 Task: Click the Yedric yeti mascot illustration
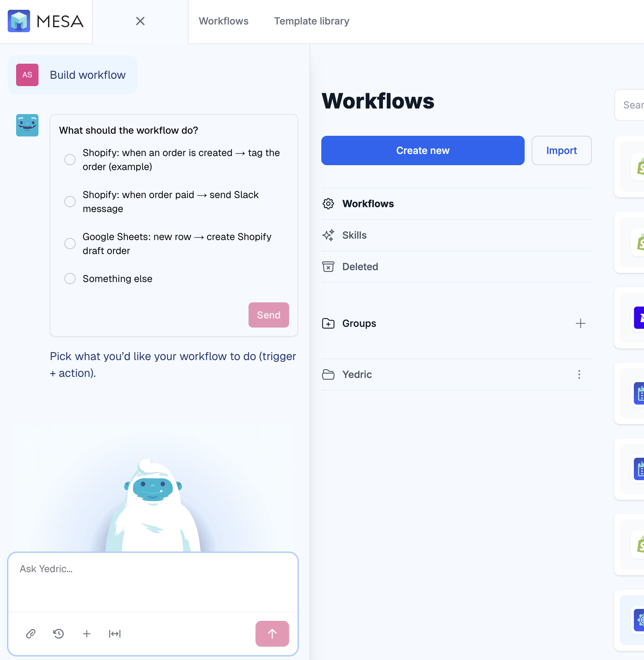153,506
